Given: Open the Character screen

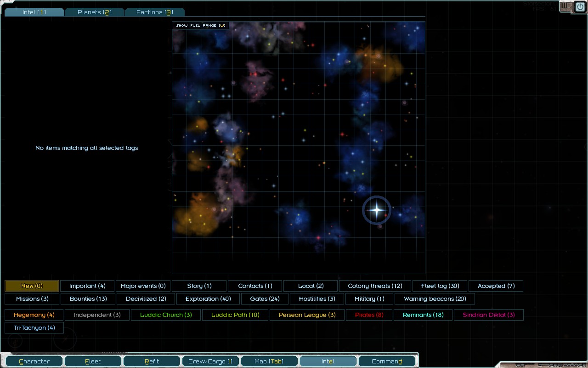Looking at the screenshot, I should point(34,362).
